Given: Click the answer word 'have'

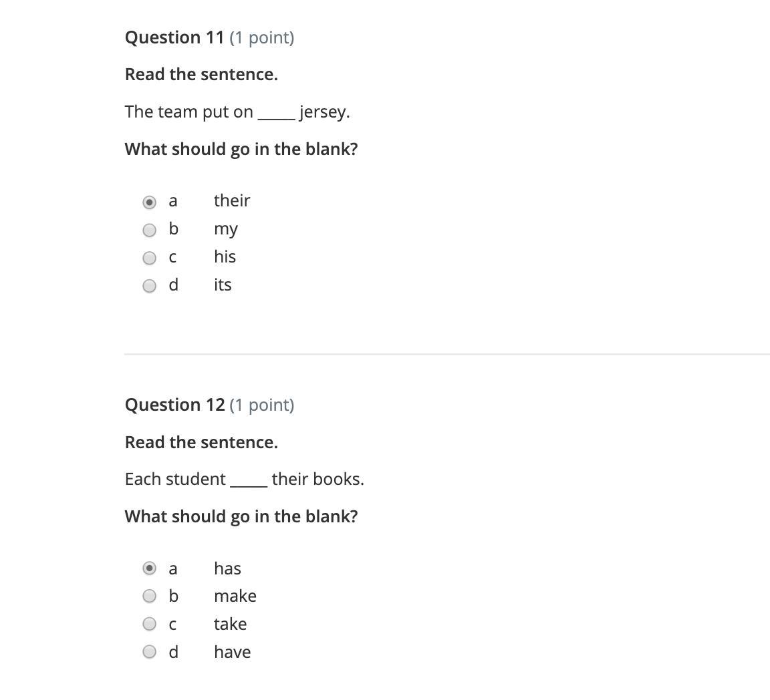Looking at the screenshot, I should click(233, 652).
